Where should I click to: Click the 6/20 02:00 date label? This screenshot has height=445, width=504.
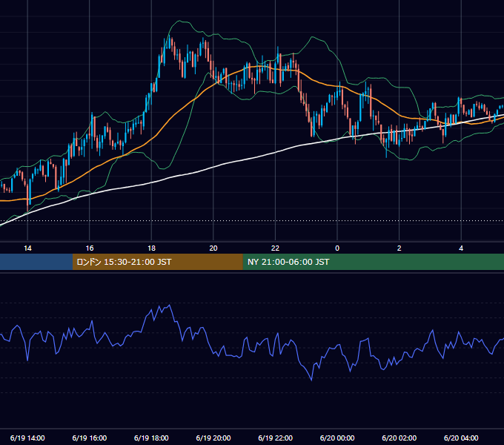[x=399, y=438]
